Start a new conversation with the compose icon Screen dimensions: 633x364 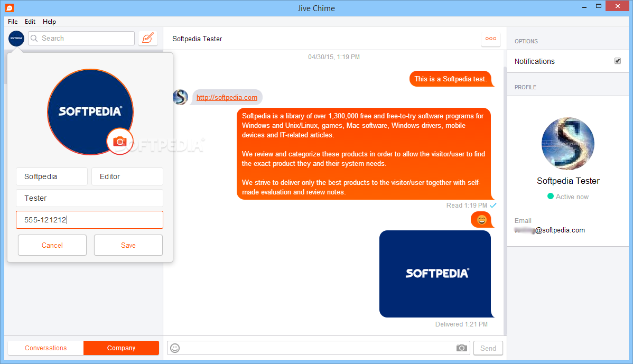point(148,39)
